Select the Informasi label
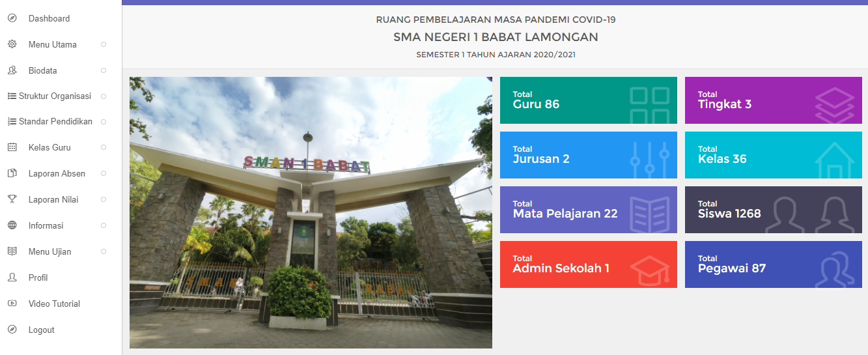The height and width of the screenshot is (355, 868). click(46, 226)
